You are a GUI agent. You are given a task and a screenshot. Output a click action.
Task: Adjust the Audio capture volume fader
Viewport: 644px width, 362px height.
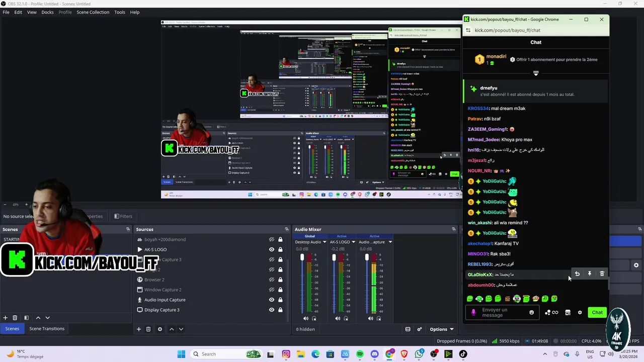pos(367,257)
